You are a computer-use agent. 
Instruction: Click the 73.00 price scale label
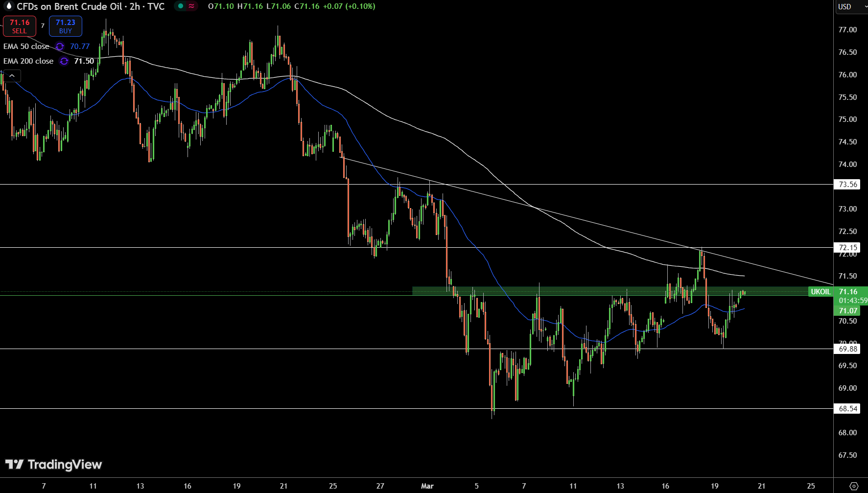pos(847,209)
